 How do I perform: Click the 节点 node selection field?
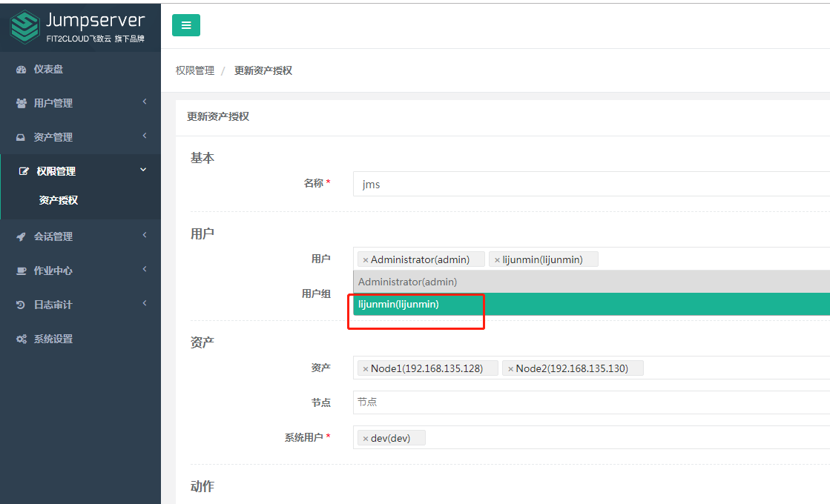pos(591,402)
